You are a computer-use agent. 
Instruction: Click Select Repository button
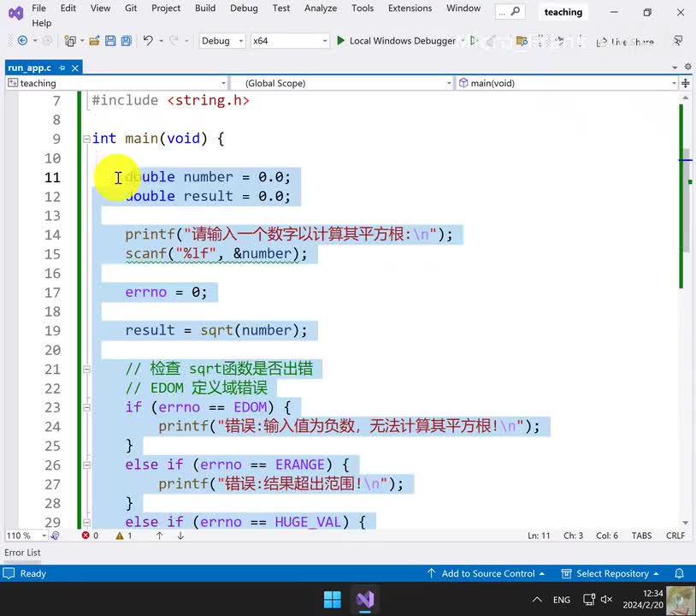pos(610,573)
